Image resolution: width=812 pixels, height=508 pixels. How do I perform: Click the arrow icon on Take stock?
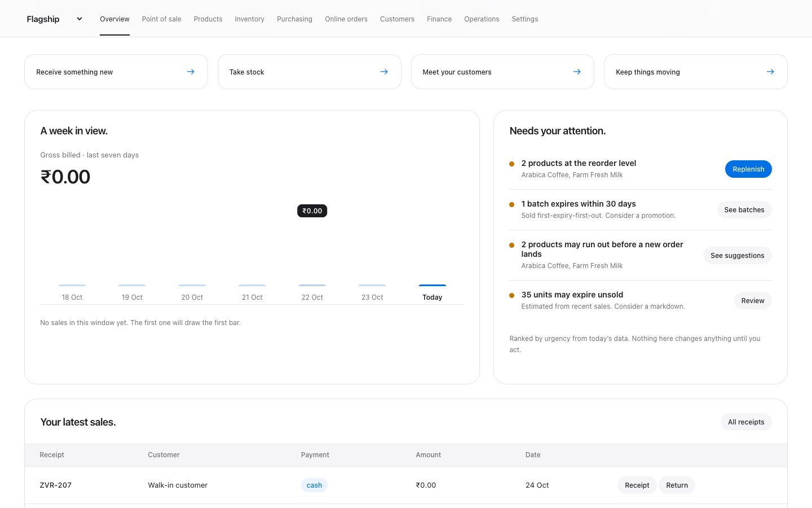[x=384, y=72]
